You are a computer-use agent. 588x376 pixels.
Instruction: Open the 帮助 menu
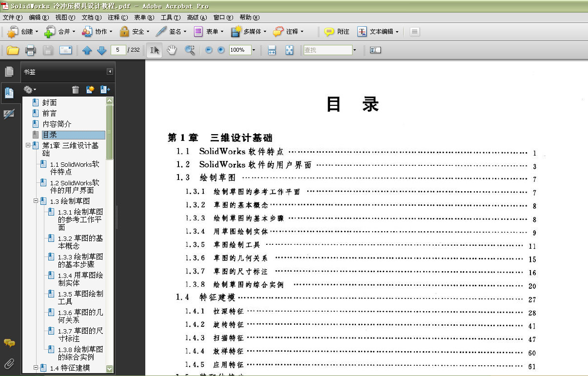pos(250,18)
